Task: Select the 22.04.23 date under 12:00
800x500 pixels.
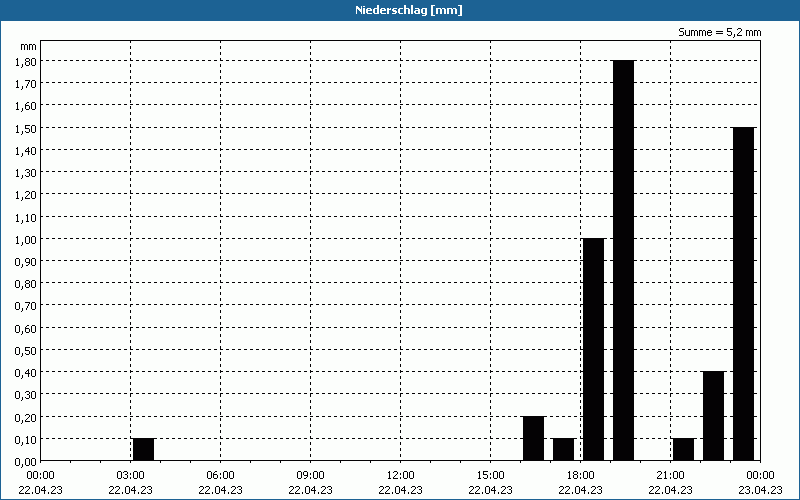Action: [x=401, y=490]
